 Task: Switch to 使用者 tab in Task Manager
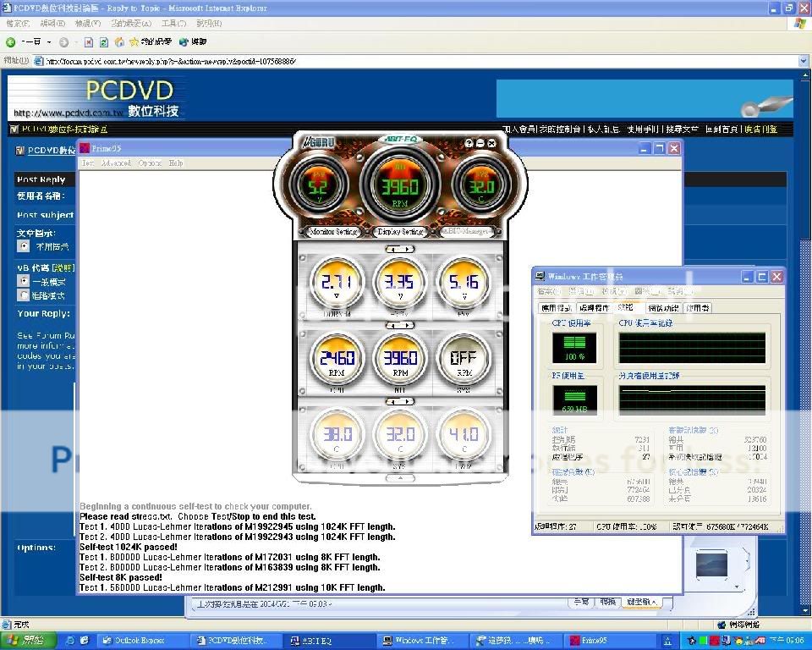click(698, 308)
